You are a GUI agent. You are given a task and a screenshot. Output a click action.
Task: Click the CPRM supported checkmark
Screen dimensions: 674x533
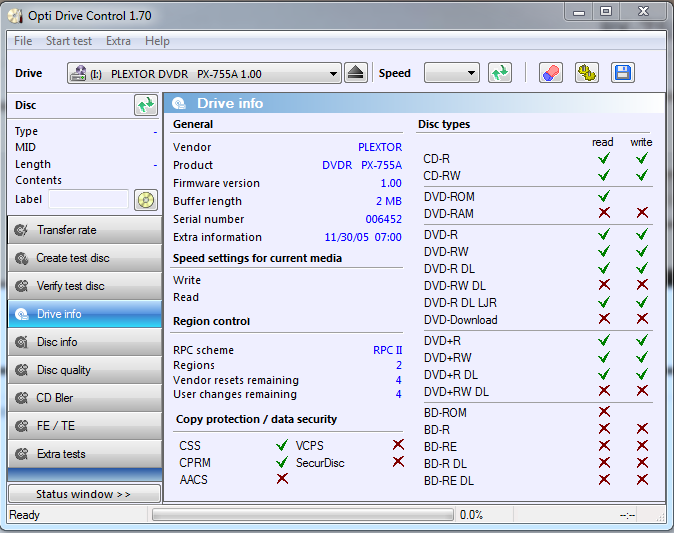tap(282, 462)
